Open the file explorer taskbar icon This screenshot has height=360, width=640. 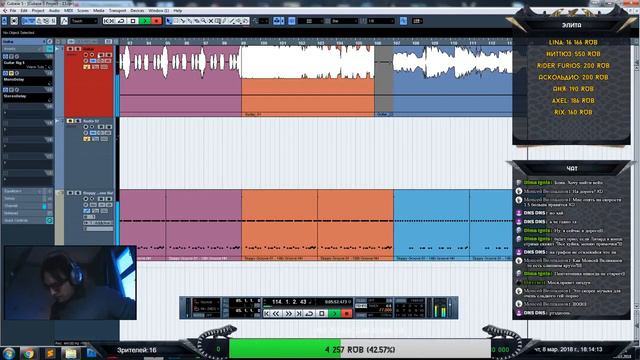tap(71, 353)
